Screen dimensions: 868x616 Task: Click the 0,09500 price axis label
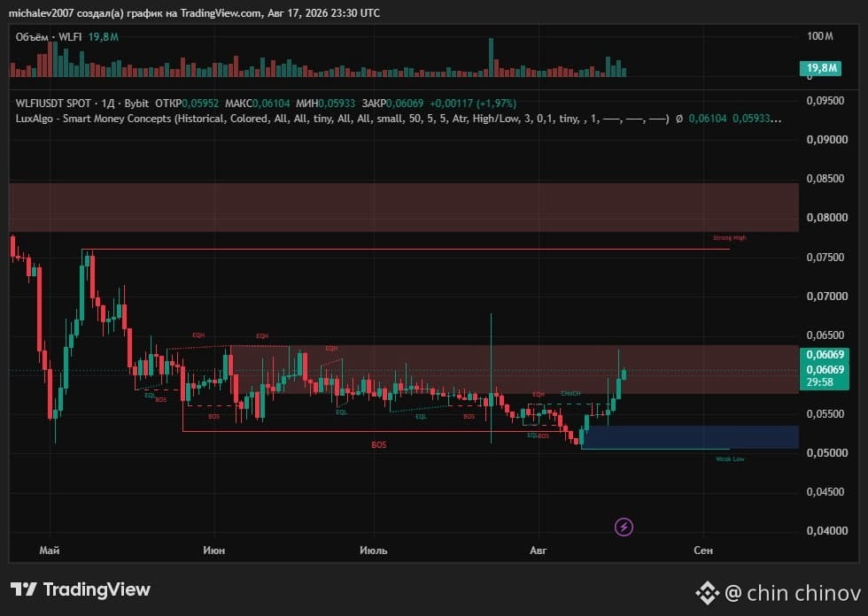click(x=825, y=101)
